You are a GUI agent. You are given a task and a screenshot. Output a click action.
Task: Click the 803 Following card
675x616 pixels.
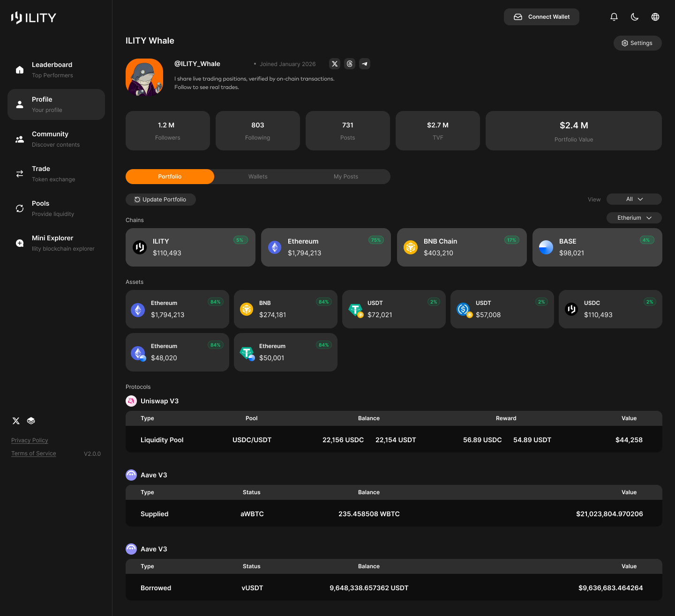(258, 131)
